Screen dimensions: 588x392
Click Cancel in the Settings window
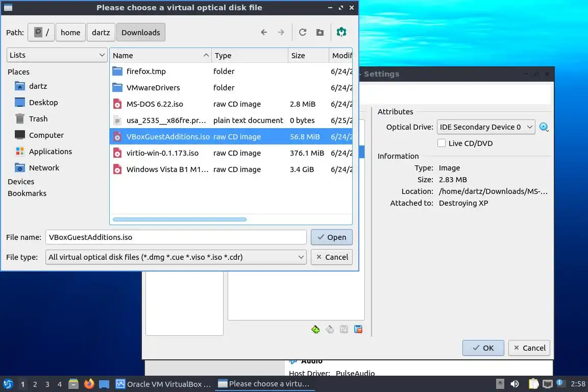click(x=529, y=348)
